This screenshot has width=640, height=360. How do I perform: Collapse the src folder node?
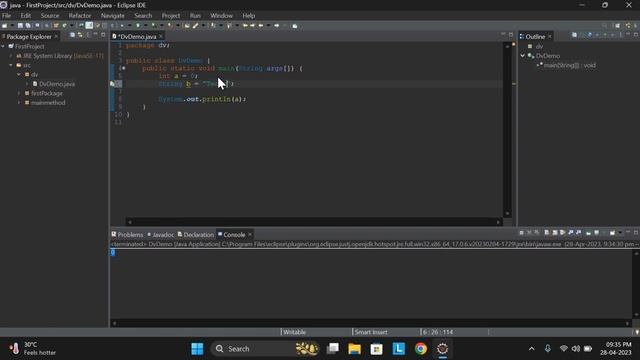(11, 65)
